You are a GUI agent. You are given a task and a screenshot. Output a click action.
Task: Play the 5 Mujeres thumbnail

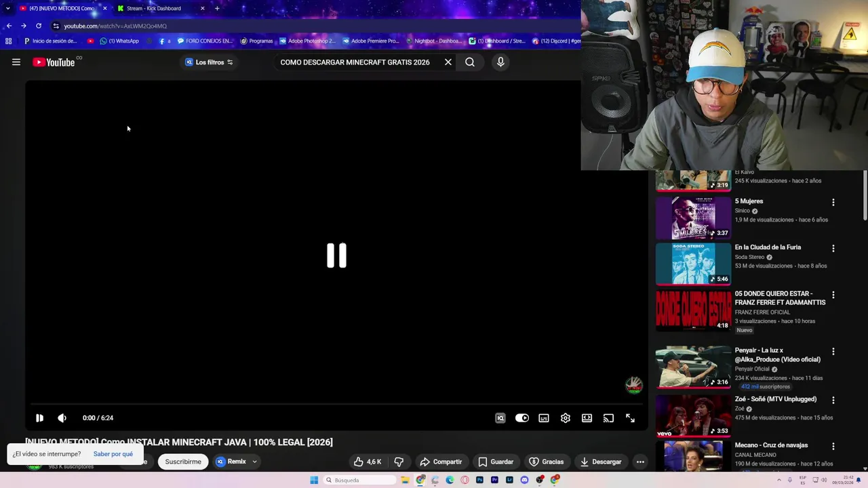693,218
